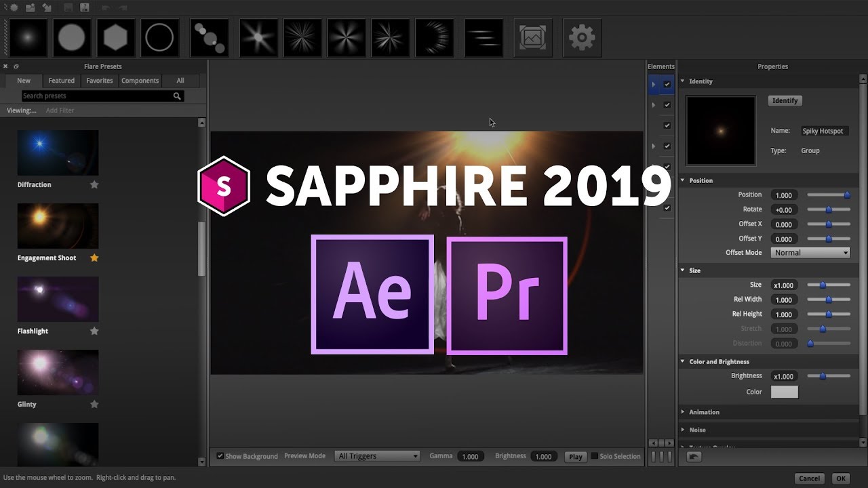The width and height of the screenshot is (868, 488).
Task: Open the Offset Mode dropdown
Action: (x=810, y=253)
